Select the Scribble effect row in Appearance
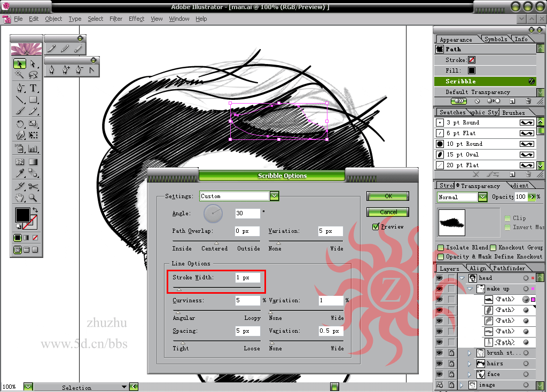This screenshot has height=392, width=547. coord(485,81)
